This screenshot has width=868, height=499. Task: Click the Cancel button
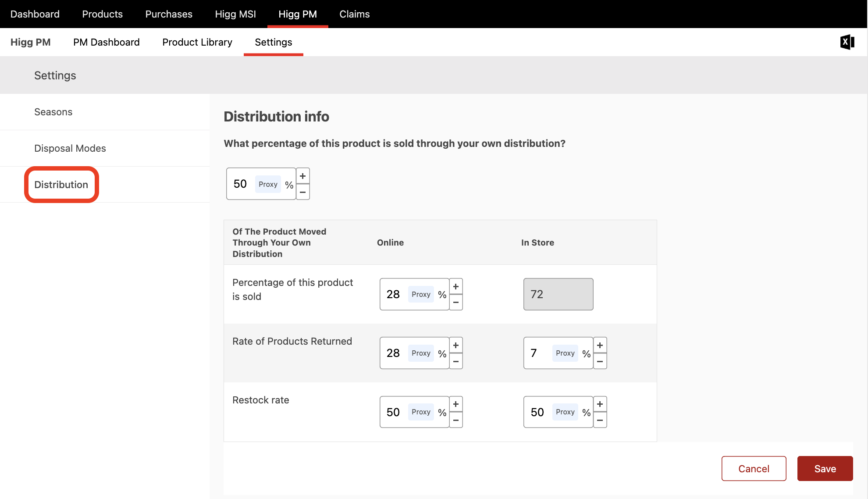click(x=754, y=469)
